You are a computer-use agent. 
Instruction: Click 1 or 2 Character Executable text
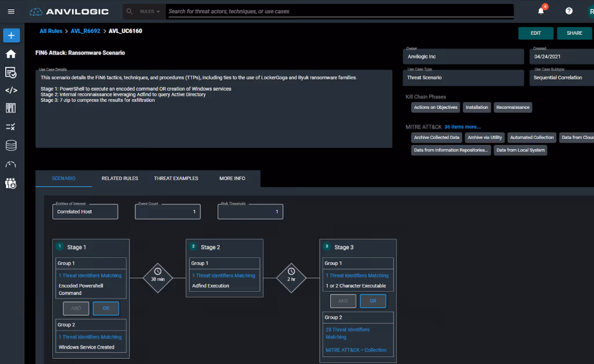click(356, 286)
